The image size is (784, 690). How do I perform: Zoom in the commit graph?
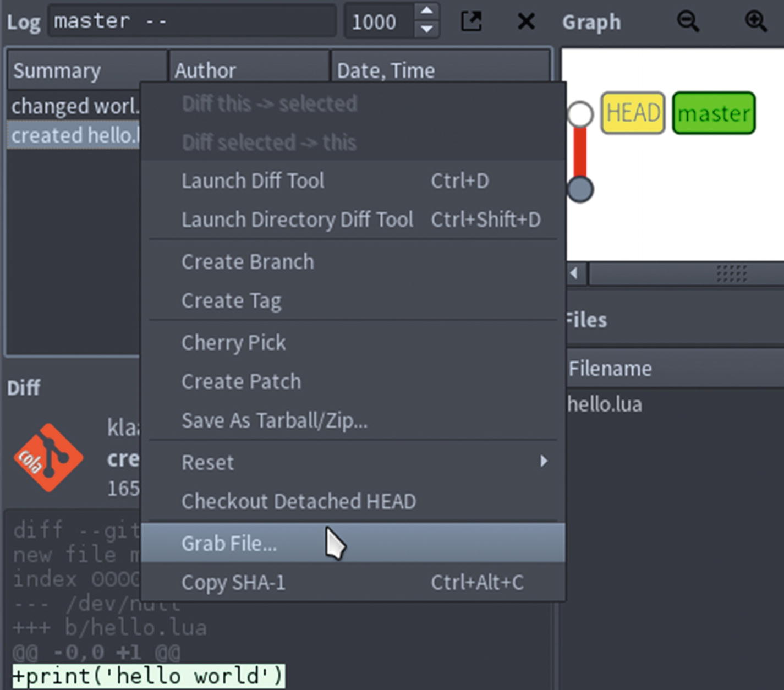click(756, 21)
